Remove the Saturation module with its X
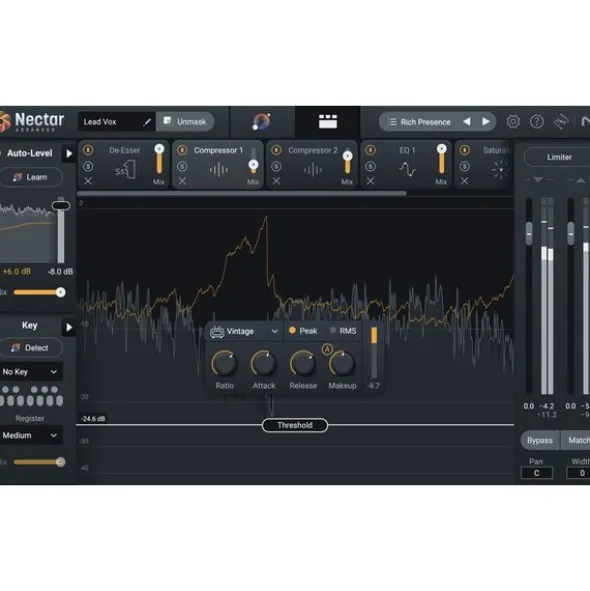The width and height of the screenshot is (590, 591). 464,181
